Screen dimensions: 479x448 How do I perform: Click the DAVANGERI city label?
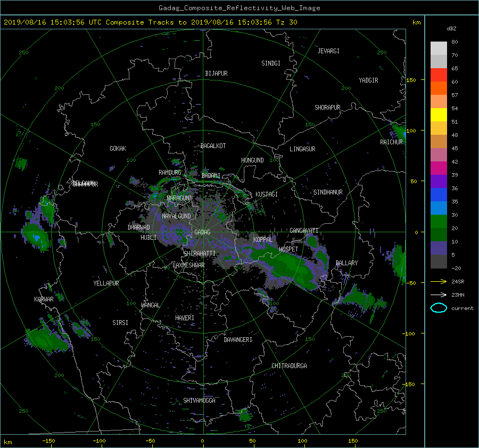point(238,340)
